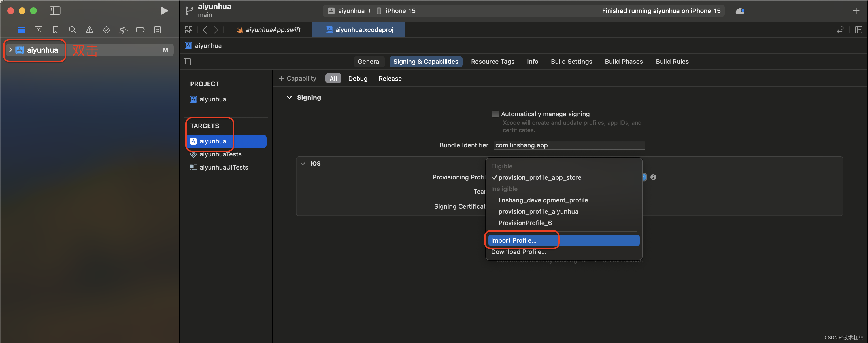
Task: Open the Debug navigator icon
Action: click(x=124, y=30)
